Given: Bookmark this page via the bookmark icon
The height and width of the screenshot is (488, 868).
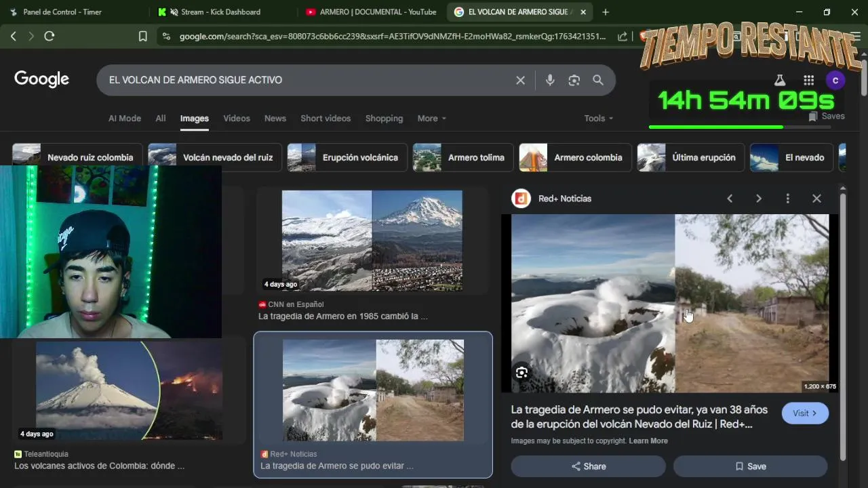Looking at the screenshot, I should pos(142,37).
